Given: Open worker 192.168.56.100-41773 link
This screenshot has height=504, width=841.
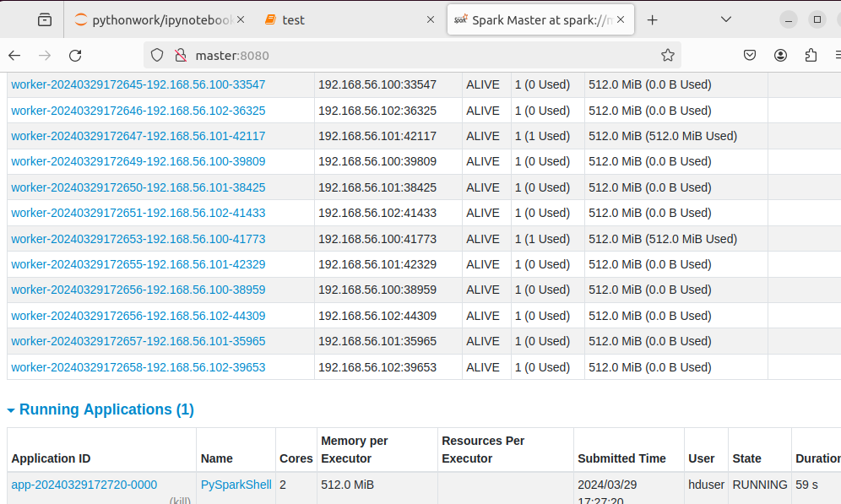Looking at the screenshot, I should [x=138, y=239].
